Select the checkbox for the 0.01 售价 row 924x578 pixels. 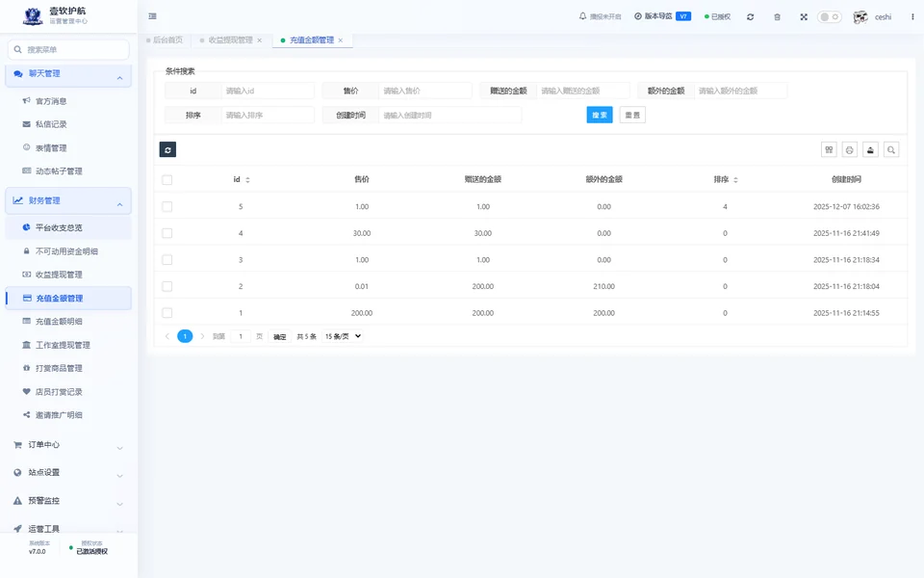[x=167, y=287]
